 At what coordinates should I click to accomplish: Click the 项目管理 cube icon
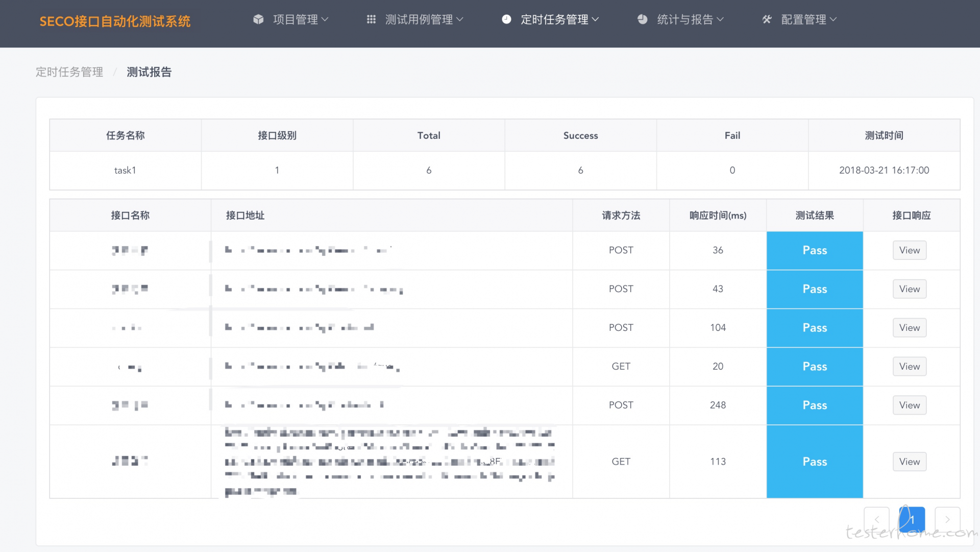[x=258, y=19]
